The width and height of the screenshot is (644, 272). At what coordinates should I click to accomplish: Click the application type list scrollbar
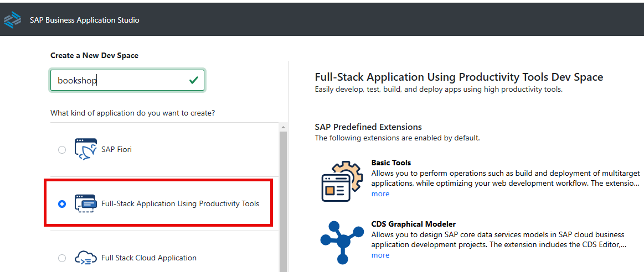click(x=284, y=201)
